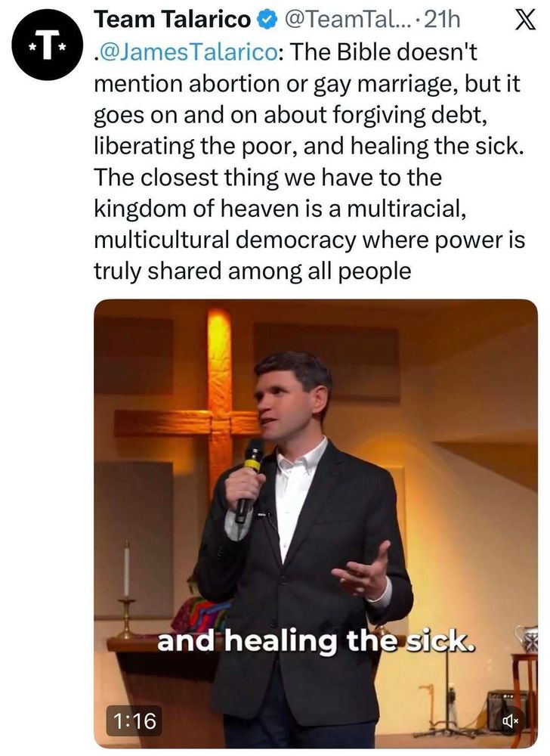
Task: Open the Team Talarico profile avatar
Action: coord(46,46)
